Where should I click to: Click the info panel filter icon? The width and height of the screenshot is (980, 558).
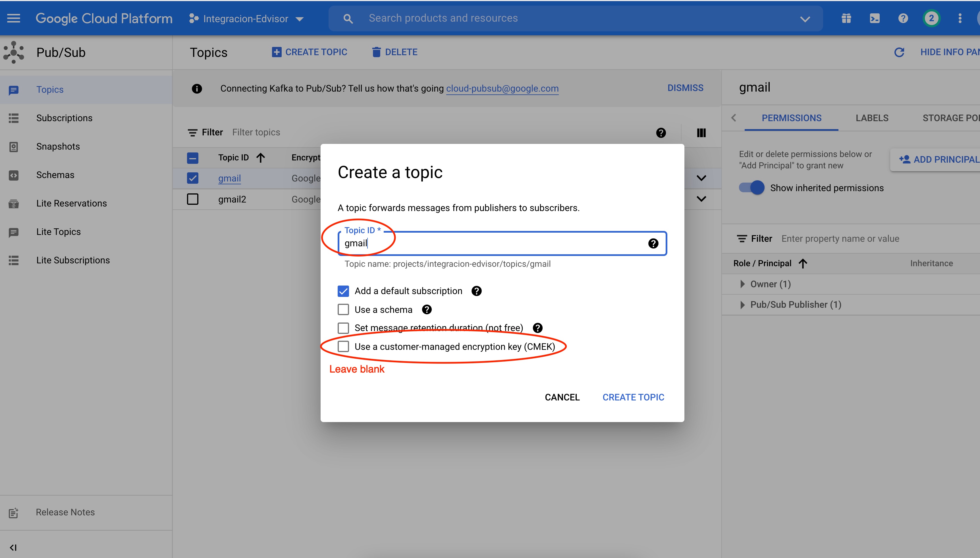pos(742,239)
